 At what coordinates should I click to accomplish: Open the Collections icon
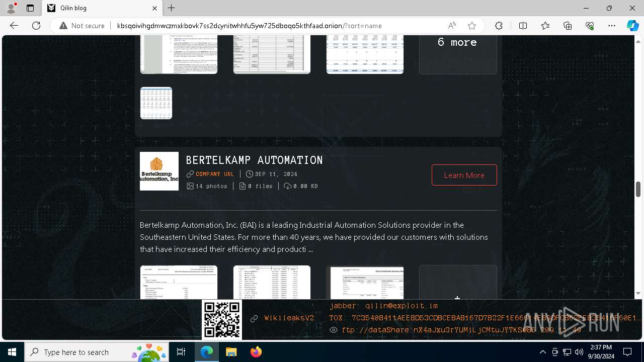coord(568,26)
